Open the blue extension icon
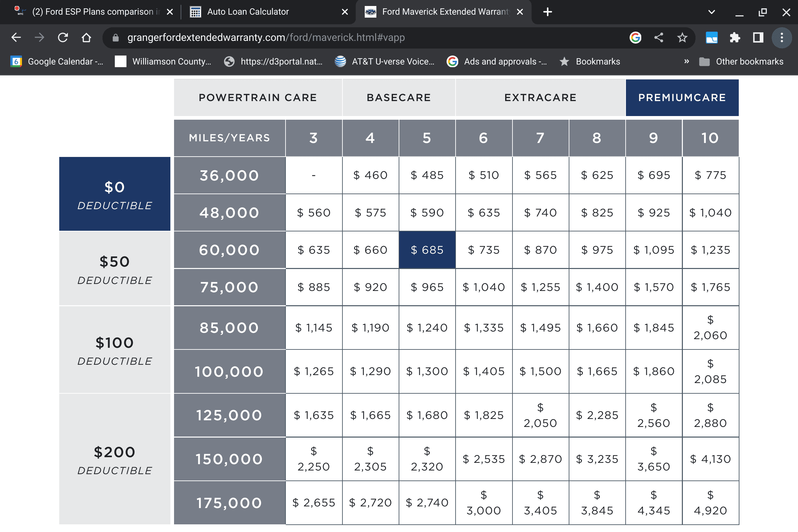 tap(711, 37)
